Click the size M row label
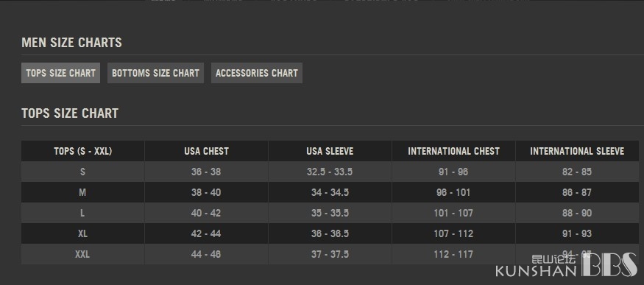 82,192
